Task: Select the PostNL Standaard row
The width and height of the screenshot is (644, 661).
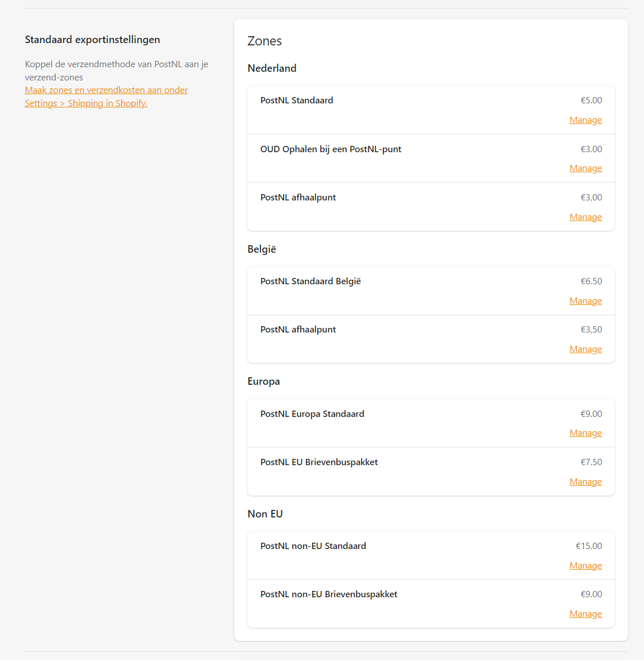Action: tap(297, 100)
